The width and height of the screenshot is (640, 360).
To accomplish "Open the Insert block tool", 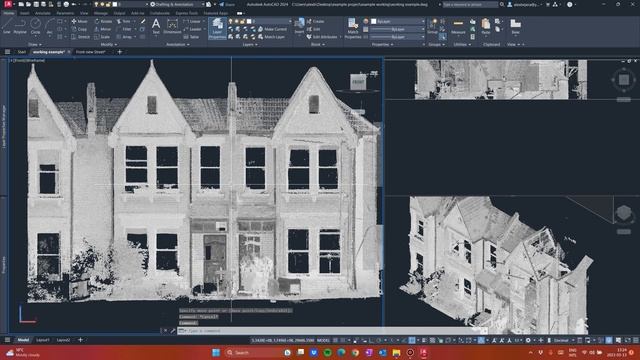I will coord(299,26).
